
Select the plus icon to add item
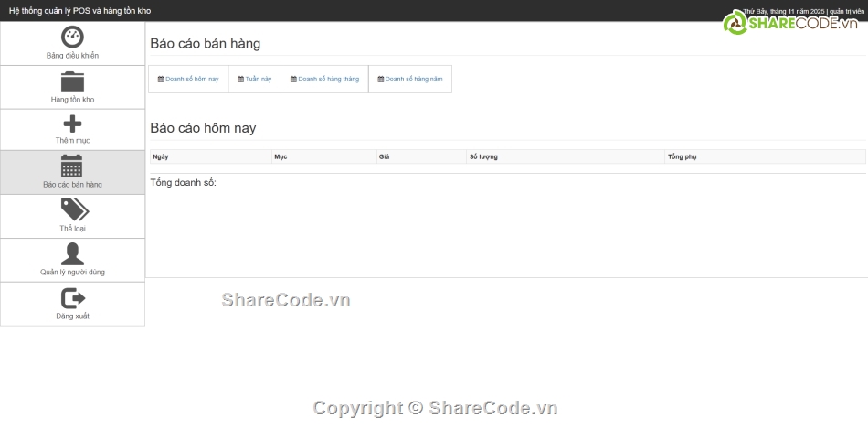click(x=72, y=123)
